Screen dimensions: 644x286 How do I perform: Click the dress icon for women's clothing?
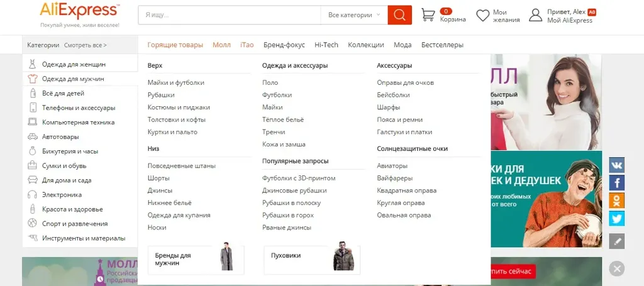click(x=33, y=64)
